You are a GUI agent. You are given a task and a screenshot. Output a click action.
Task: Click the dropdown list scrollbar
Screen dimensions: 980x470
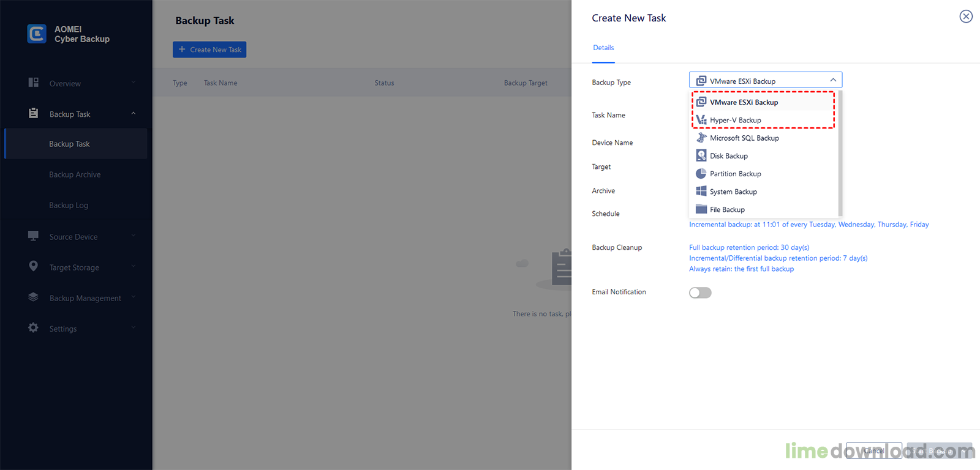(840, 153)
